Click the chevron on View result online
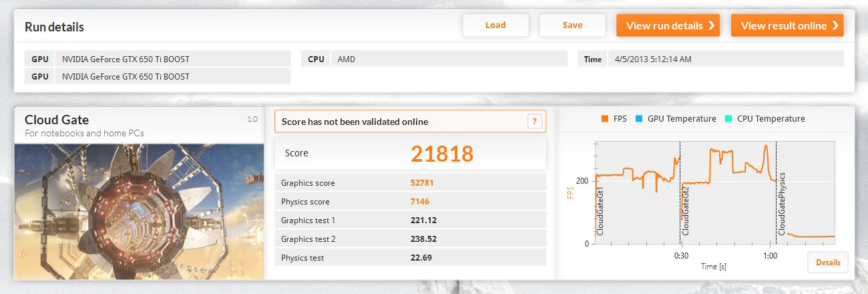 point(835,26)
